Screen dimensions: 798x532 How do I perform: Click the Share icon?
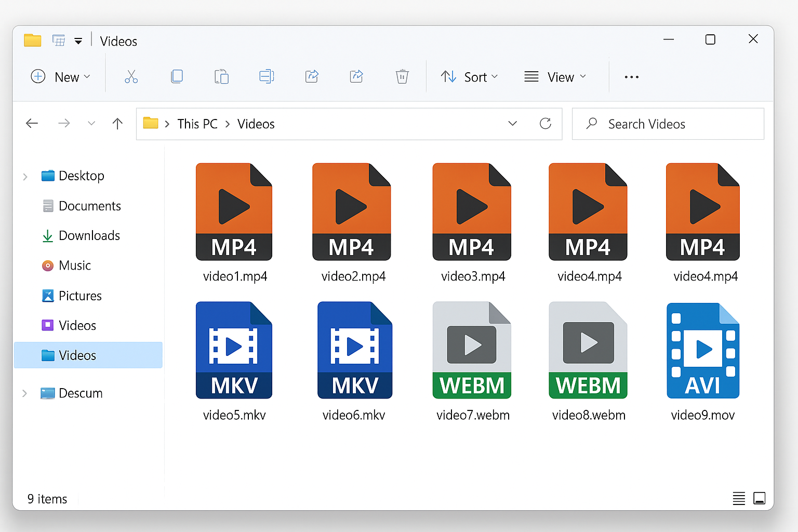(312, 76)
